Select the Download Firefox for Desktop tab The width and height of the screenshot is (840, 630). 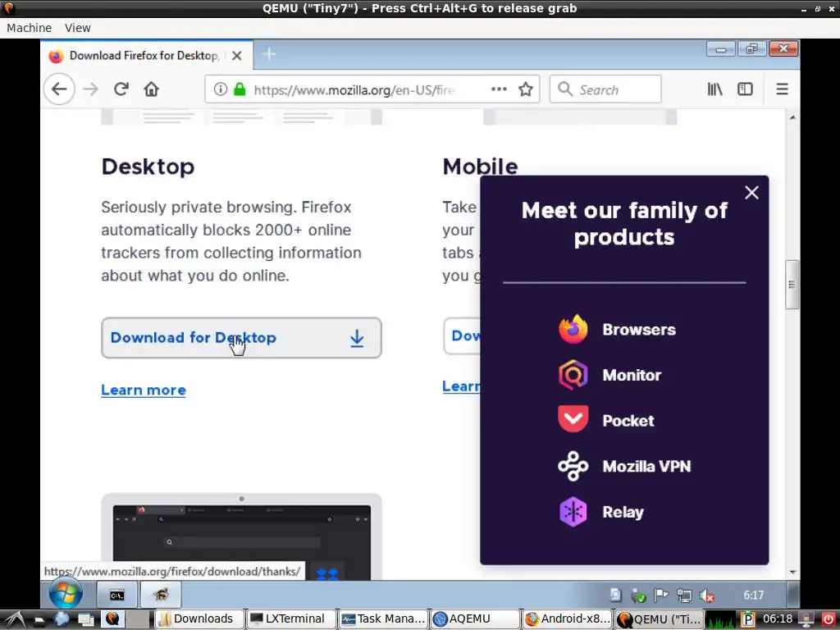point(147,55)
